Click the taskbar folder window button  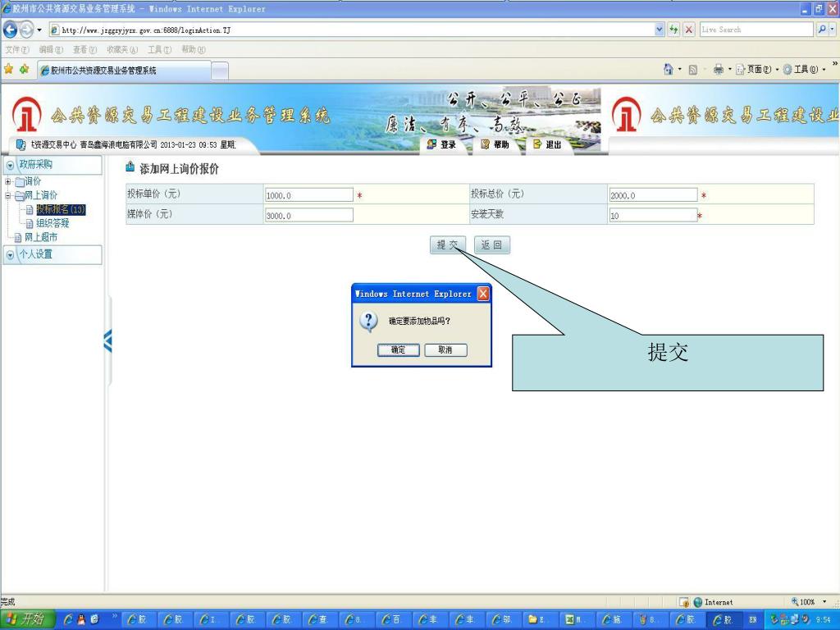[x=540, y=619]
